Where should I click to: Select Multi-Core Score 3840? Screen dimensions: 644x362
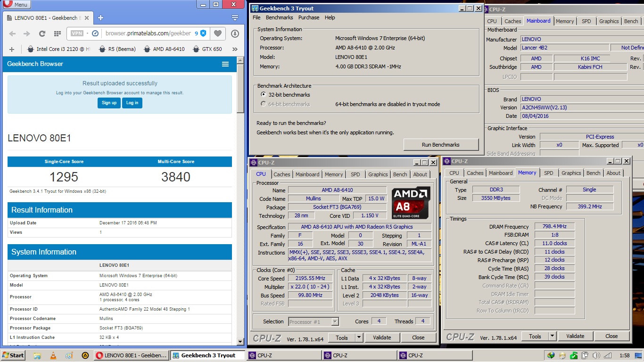point(176,177)
